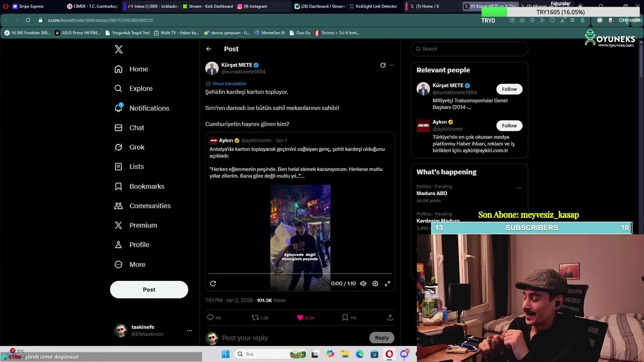
Task: Open the Multi TV - Haber bookmark
Action: pyautogui.click(x=177, y=33)
